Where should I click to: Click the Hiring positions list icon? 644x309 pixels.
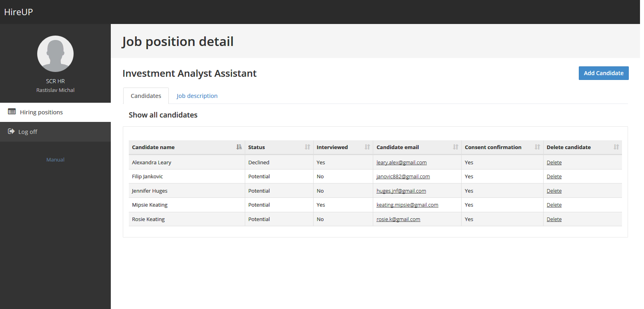pos(12,112)
